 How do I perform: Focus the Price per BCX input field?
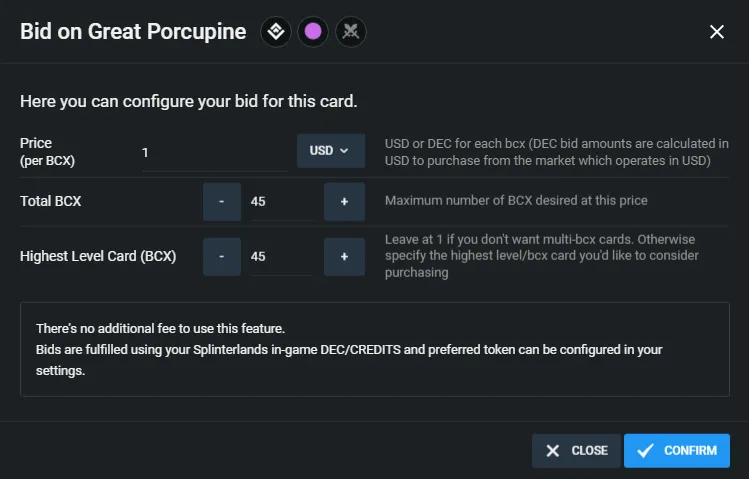click(214, 153)
